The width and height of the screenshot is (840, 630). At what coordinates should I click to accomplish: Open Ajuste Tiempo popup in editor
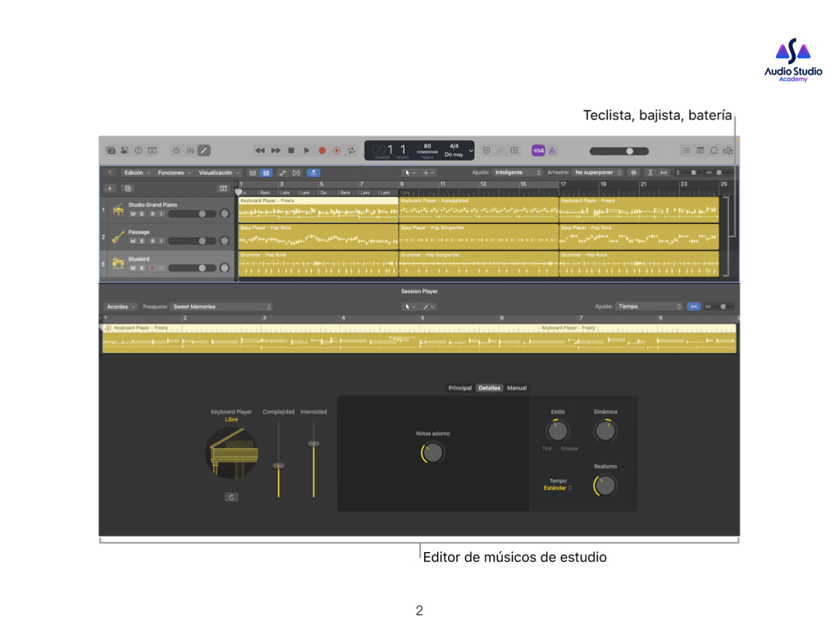coord(649,307)
